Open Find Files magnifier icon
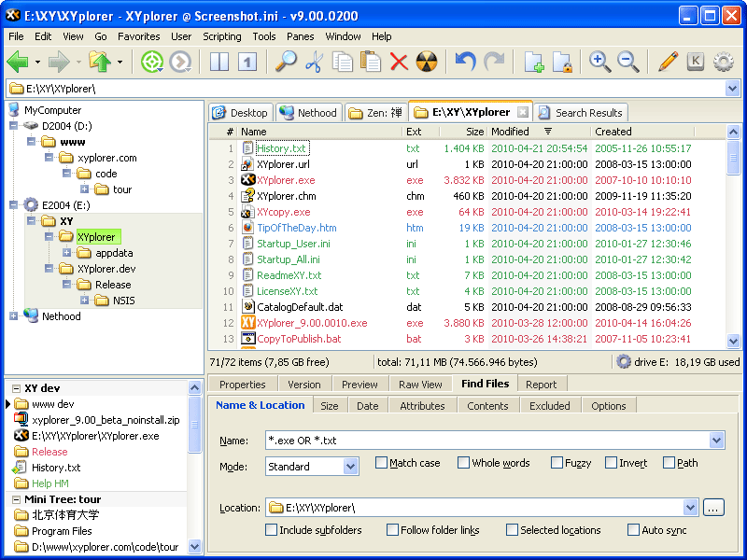The height and width of the screenshot is (560, 747). (287, 62)
